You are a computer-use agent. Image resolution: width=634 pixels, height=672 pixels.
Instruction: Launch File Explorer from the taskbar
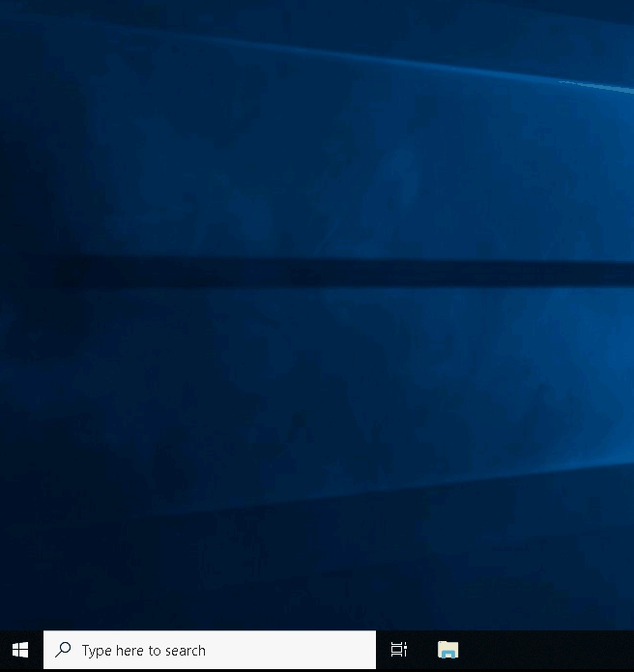[x=447, y=651]
